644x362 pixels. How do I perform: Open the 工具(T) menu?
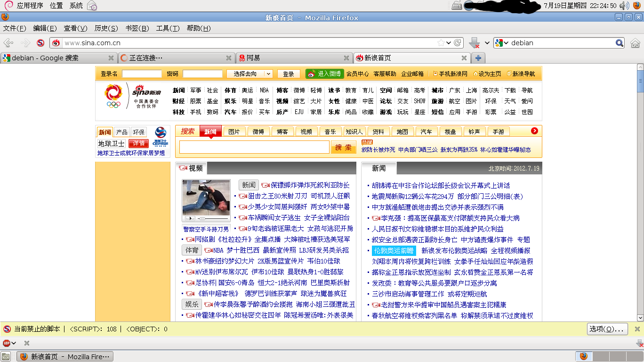pyautogui.click(x=168, y=28)
